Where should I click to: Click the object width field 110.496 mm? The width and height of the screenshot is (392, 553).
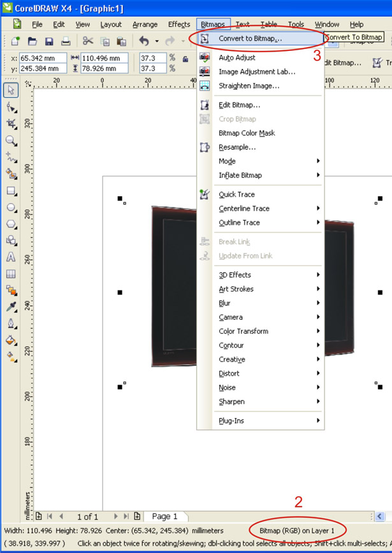point(104,58)
